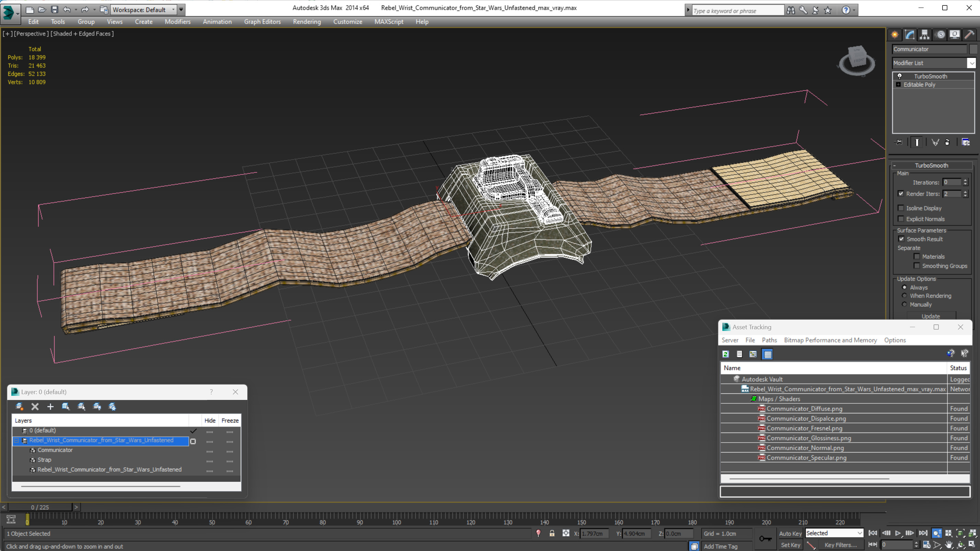The height and width of the screenshot is (551, 980).
Task: Open the Modify command panel tab
Action: [x=910, y=35]
